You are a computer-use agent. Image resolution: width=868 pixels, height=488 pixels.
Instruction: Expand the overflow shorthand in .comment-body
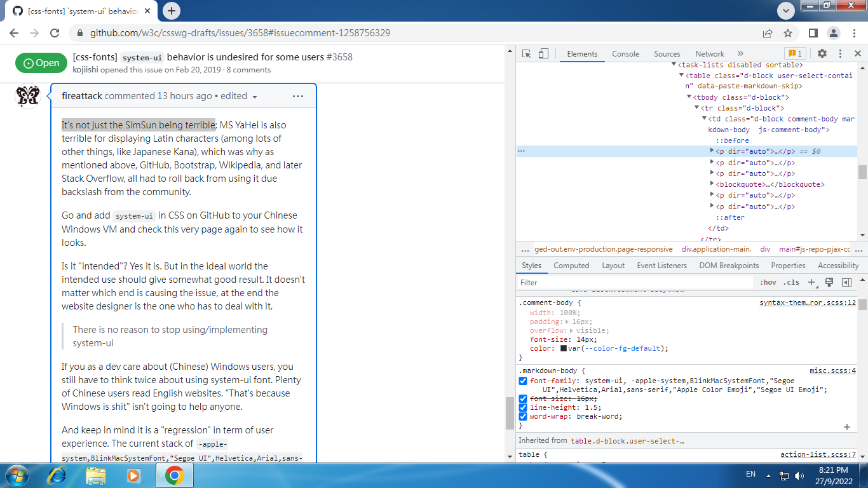[572, 331]
